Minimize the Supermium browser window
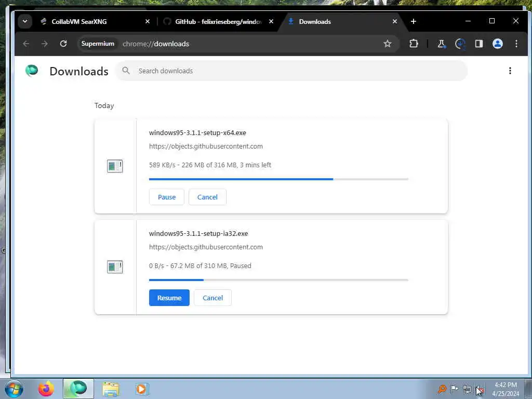The height and width of the screenshot is (399, 532). [x=468, y=21]
